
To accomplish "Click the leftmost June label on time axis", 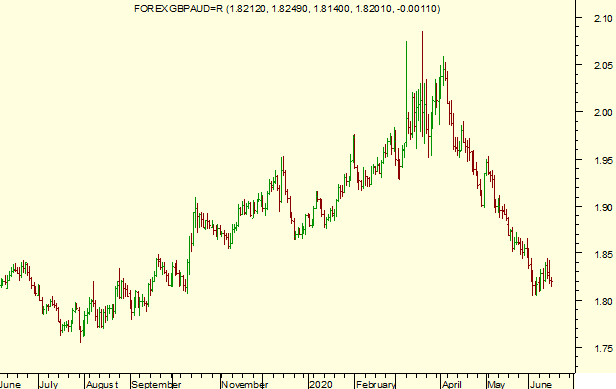I will (10, 384).
